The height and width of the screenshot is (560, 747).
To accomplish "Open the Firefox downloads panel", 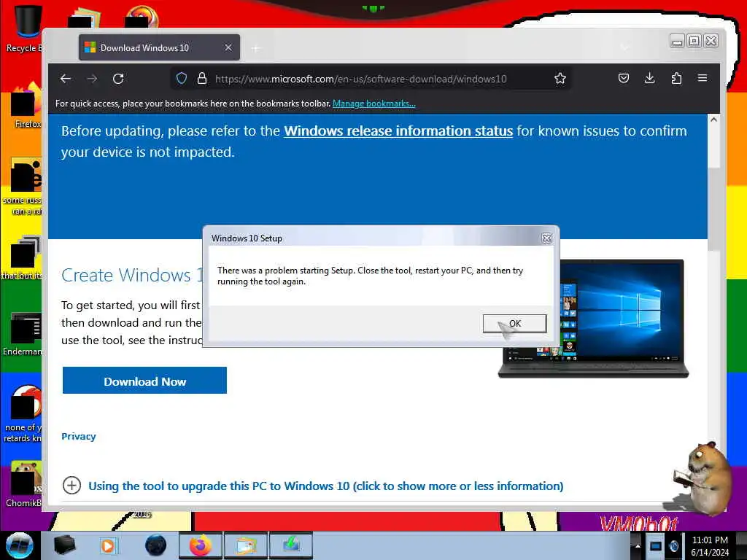I will [x=649, y=78].
